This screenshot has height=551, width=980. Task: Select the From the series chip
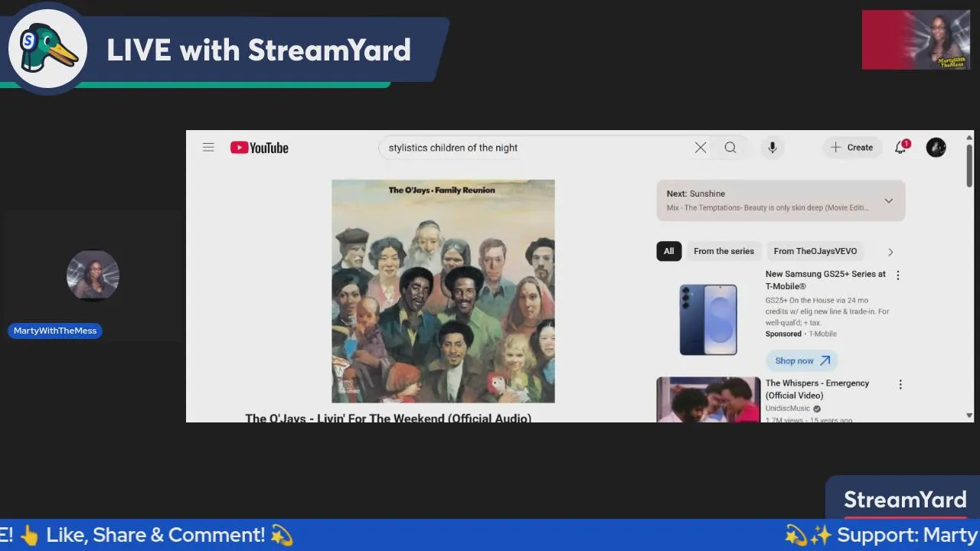tap(724, 251)
